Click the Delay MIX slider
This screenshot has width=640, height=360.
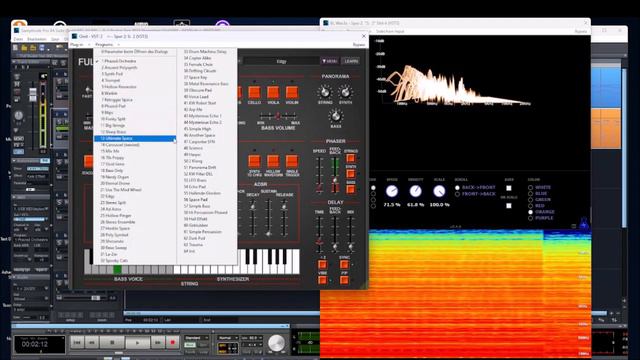(x=350, y=234)
